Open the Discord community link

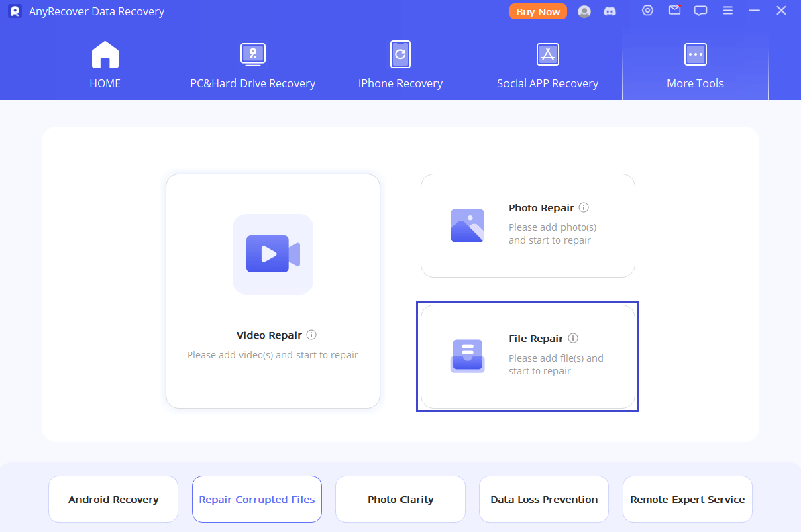pos(610,11)
